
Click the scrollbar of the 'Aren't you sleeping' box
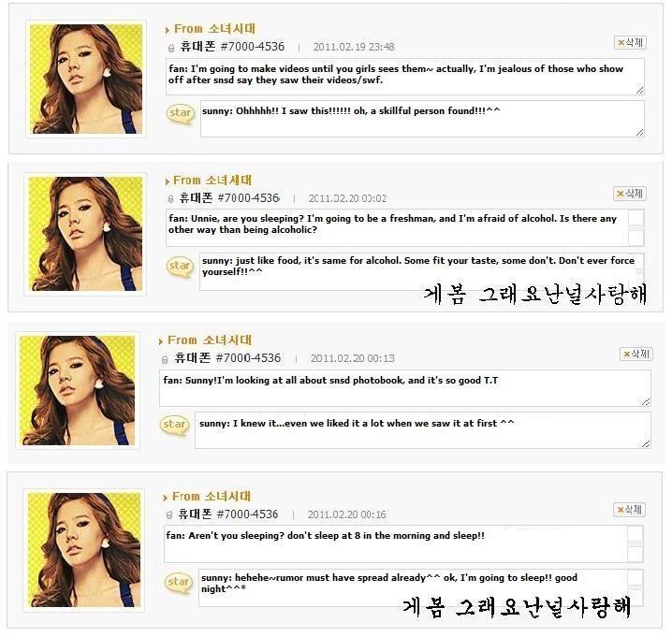635,544
